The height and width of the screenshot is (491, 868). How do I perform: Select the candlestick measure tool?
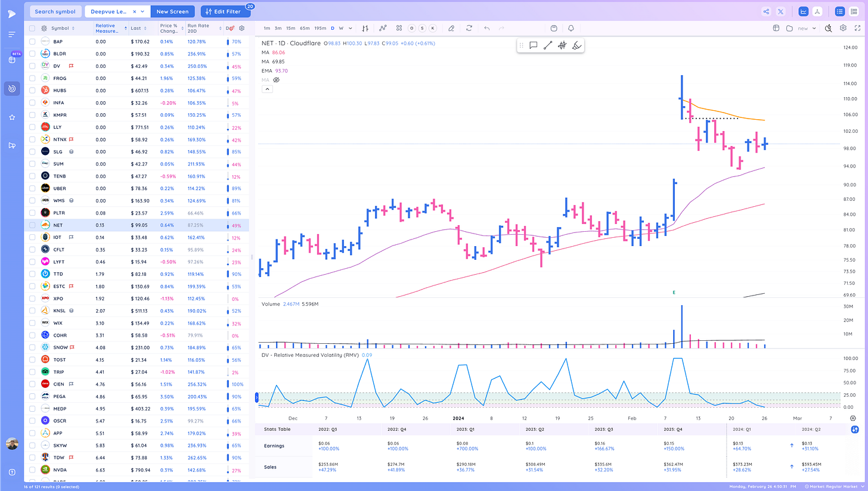562,45
